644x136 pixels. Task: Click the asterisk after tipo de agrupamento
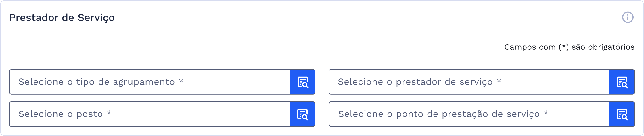click(x=181, y=81)
